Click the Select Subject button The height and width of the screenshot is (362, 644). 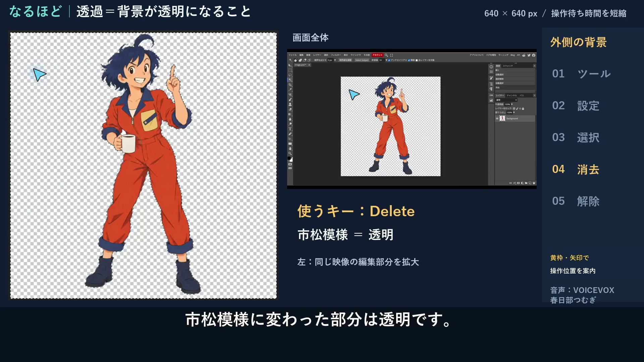click(x=362, y=60)
